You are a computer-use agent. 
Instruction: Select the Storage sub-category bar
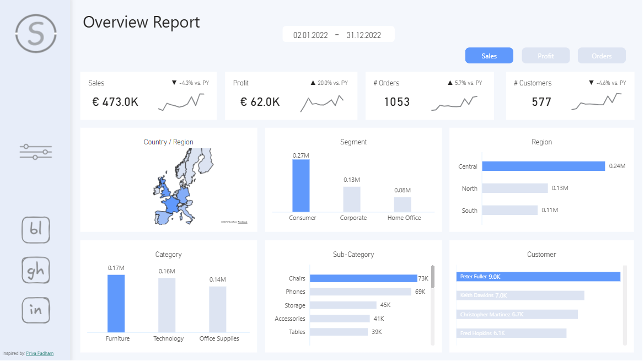point(344,305)
